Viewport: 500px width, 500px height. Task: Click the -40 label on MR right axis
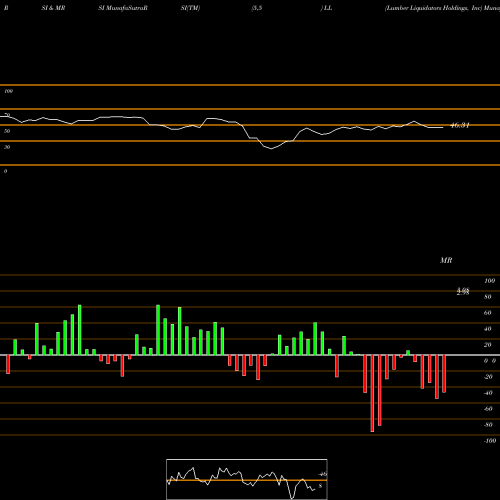point(488,393)
